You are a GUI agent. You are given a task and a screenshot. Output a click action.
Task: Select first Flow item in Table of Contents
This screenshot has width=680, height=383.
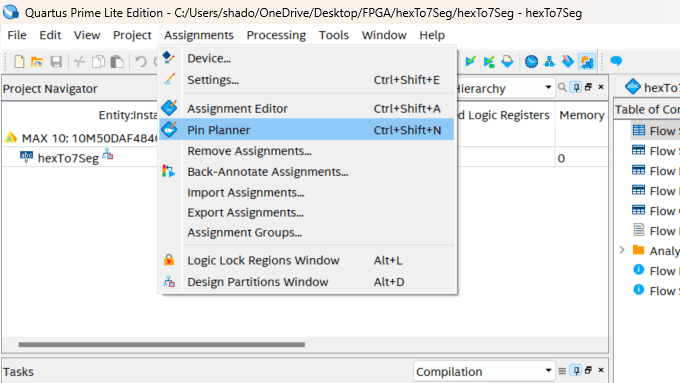click(x=656, y=131)
